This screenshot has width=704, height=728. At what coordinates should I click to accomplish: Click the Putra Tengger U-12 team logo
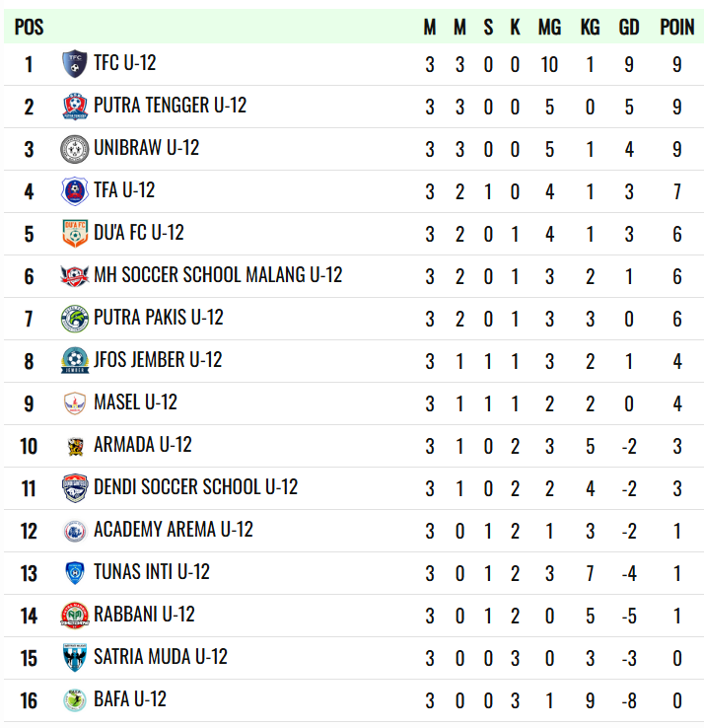click(x=75, y=107)
